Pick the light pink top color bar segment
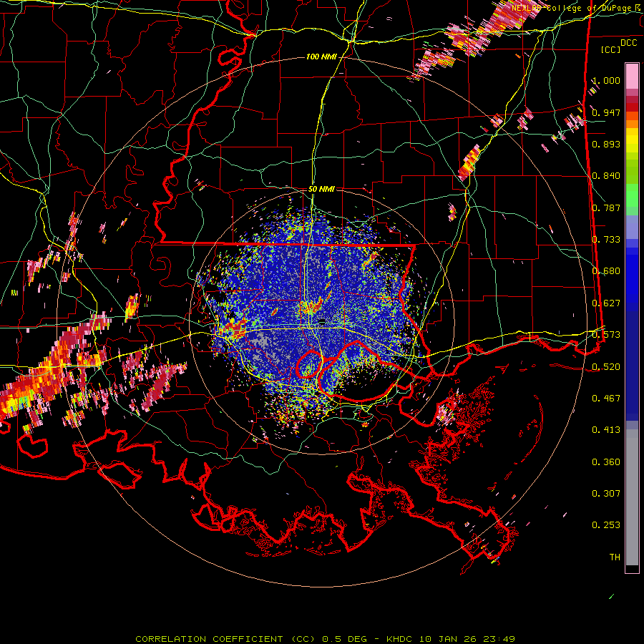This screenshot has width=644, height=644. click(632, 76)
